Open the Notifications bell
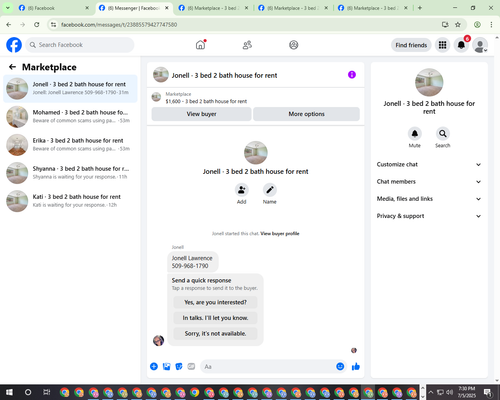Viewport: 500px width, 400px height. tap(461, 45)
